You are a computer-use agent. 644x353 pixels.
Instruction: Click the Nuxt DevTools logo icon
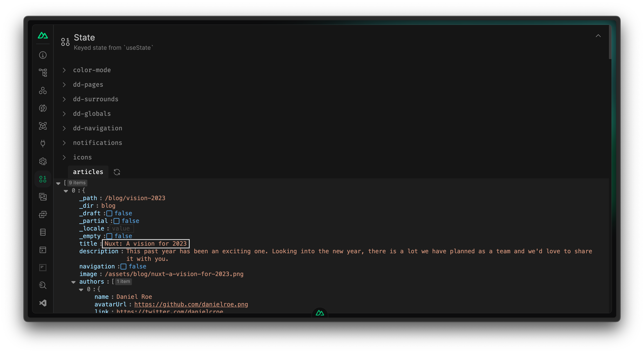click(x=43, y=36)
